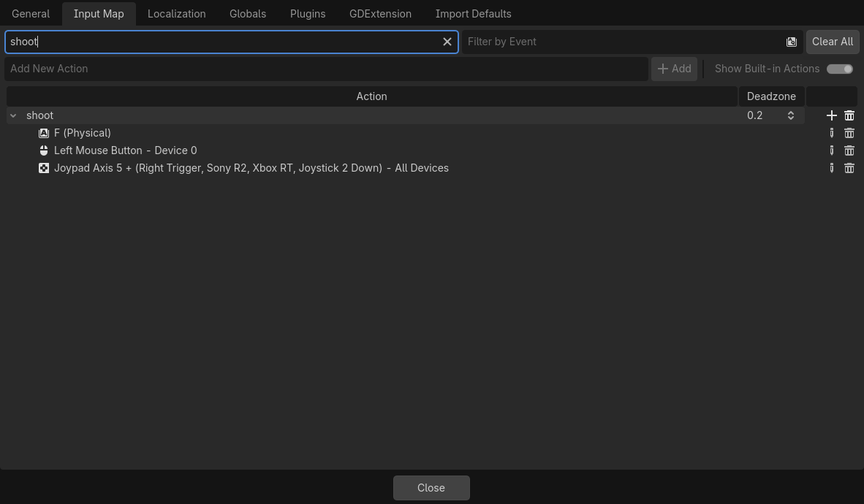Focus the Add New Action field
The width and height of the screenshot is (864, 504).
click(x=326, y=69)
